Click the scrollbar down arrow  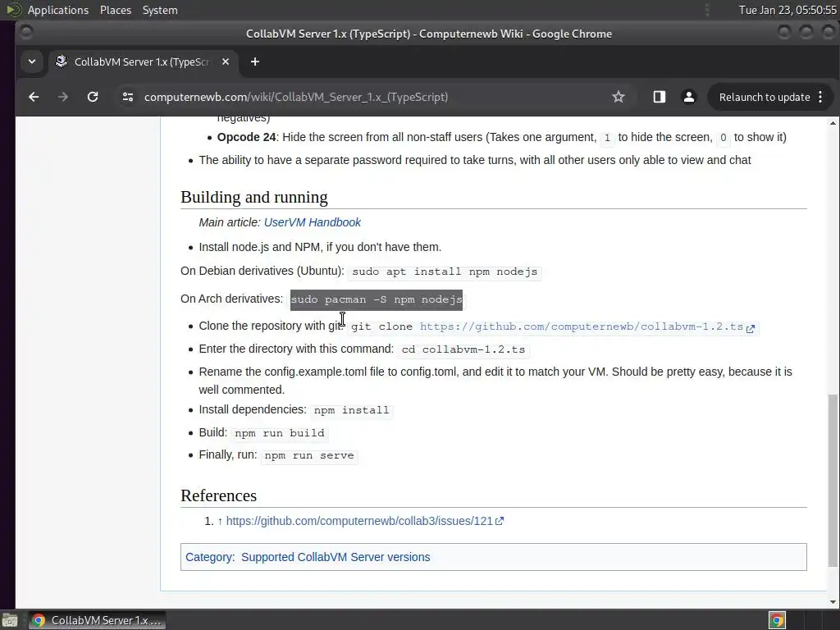pos(833,602)
